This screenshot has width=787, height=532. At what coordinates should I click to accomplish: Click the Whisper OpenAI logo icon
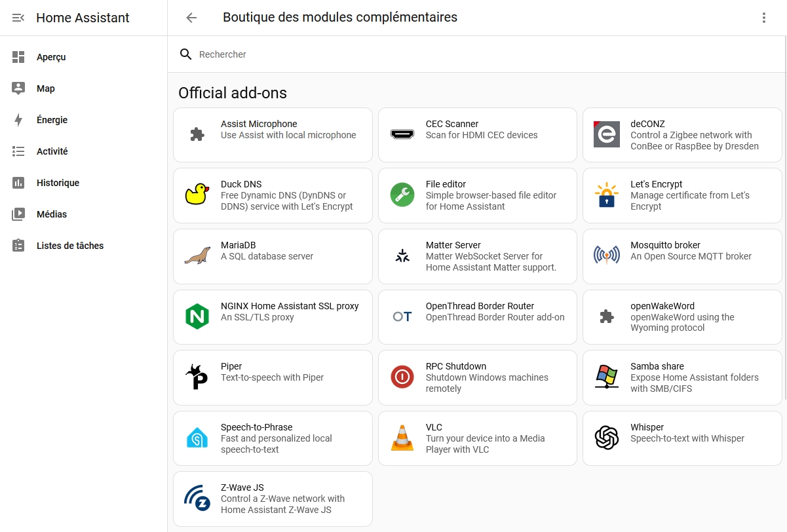coord(607,438)
